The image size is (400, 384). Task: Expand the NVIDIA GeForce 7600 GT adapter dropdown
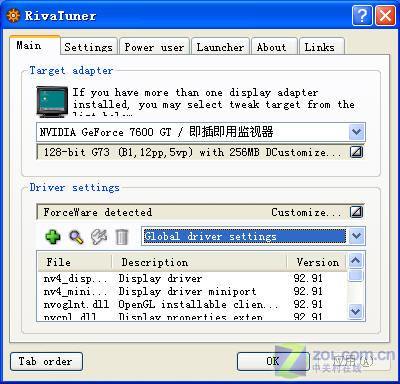[x=356, y=132]
